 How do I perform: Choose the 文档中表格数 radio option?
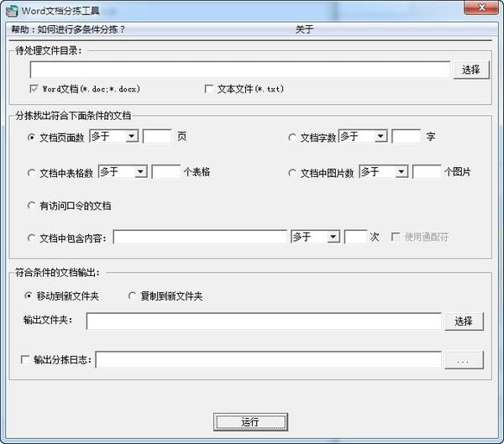(x=31, y=172)
